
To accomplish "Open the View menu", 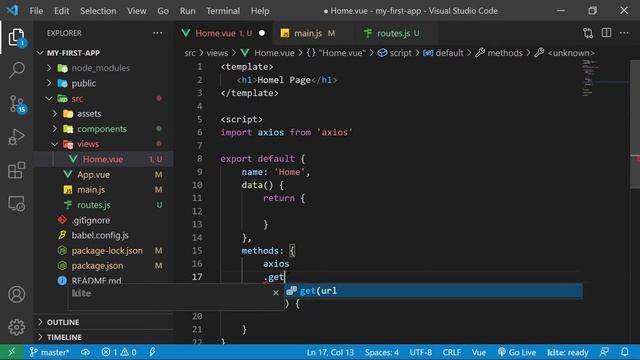I will [137, 11].
